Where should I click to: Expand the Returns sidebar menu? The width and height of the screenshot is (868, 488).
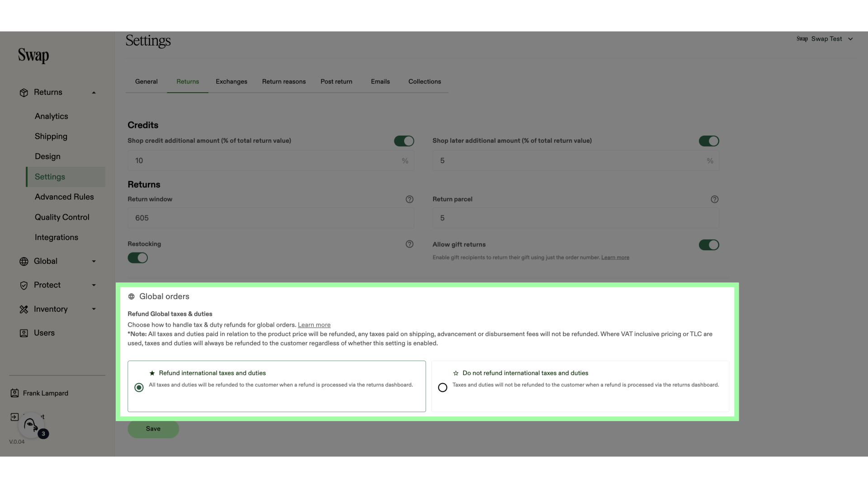pyautogui.click(x=94, y=92)
